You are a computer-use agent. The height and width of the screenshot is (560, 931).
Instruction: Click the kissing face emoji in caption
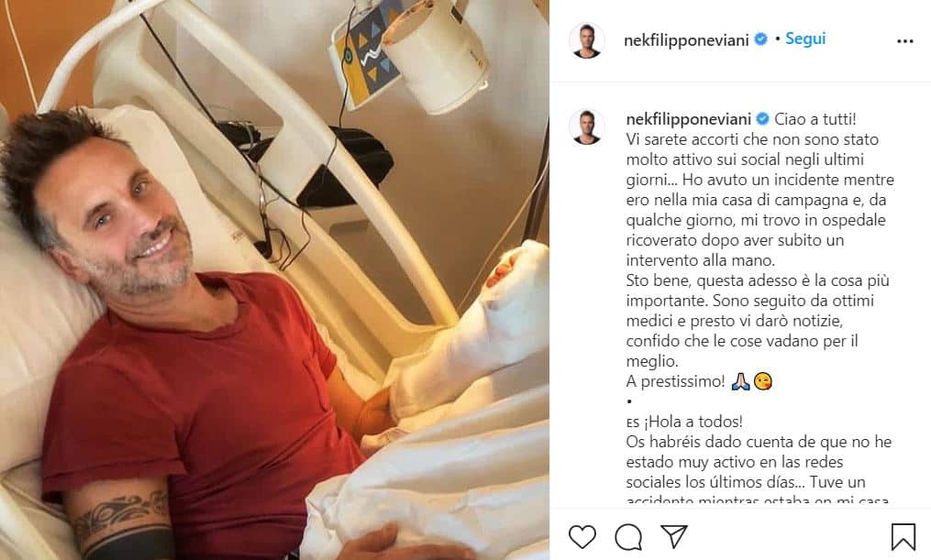tap(762, 381)
